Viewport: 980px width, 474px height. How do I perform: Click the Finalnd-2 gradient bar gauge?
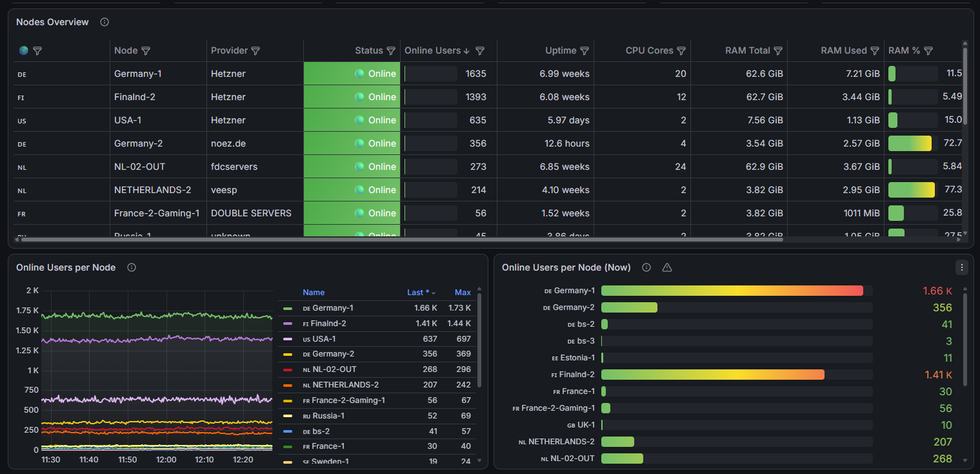click(713, 375)
